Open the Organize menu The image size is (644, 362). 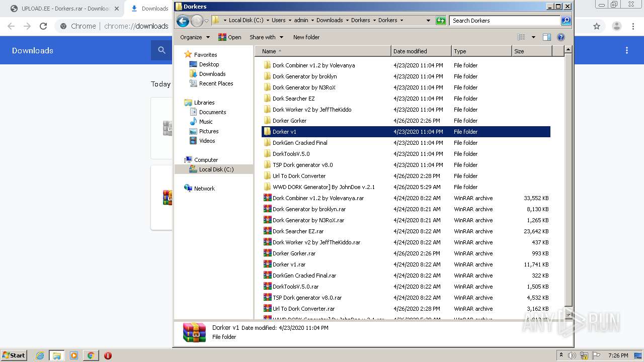coord(195,37)
